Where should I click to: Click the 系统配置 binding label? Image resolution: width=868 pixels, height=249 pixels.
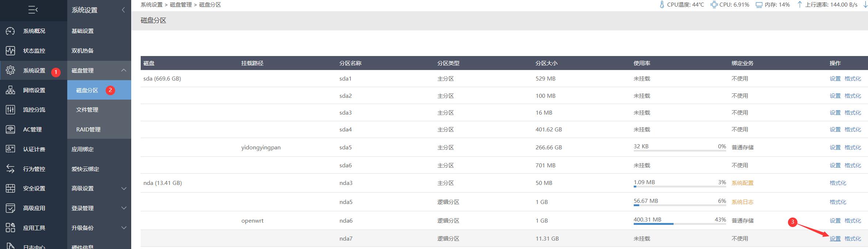(743, 183)
